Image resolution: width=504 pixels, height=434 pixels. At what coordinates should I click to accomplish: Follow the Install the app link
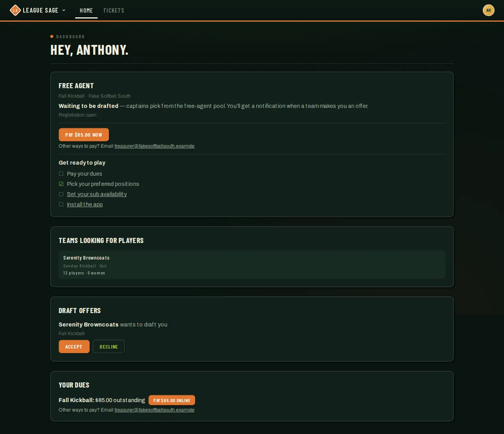tap(85, 204)
